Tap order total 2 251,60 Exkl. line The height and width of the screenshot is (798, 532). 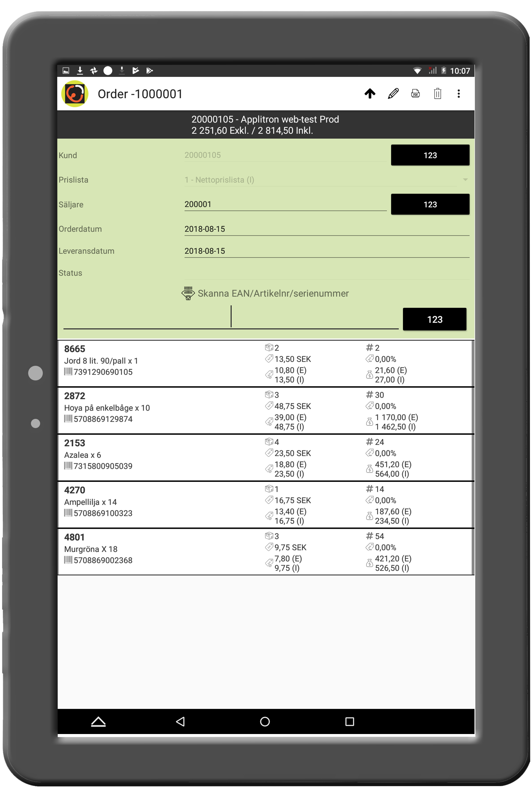[x=252, y=130]
